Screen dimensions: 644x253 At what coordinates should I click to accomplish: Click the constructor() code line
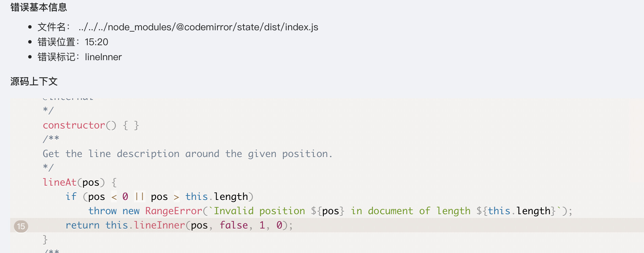coord(91,125)
